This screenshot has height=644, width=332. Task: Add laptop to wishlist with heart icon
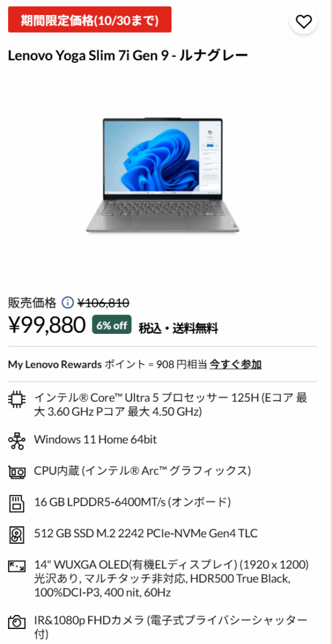coord(304,22)
